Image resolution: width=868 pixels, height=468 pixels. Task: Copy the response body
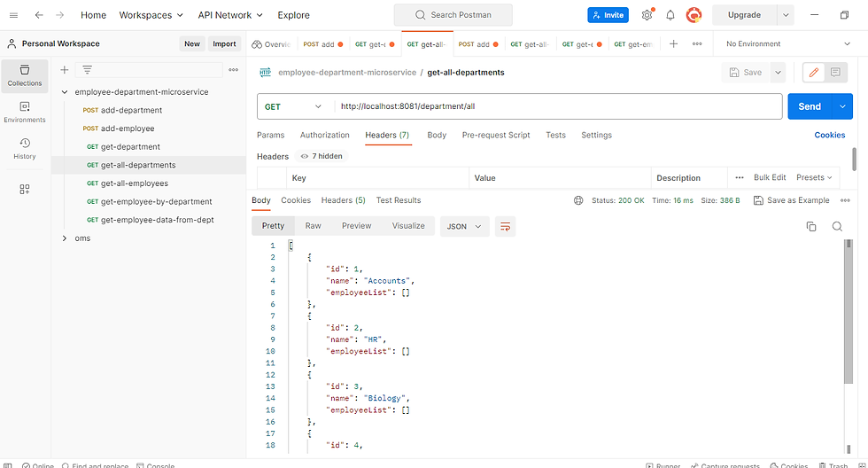pos(811,226)
